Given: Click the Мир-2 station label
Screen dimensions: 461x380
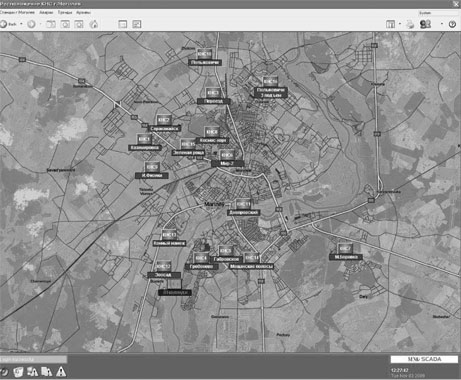Looking at the screenshot, I should (x=228, y=163).
